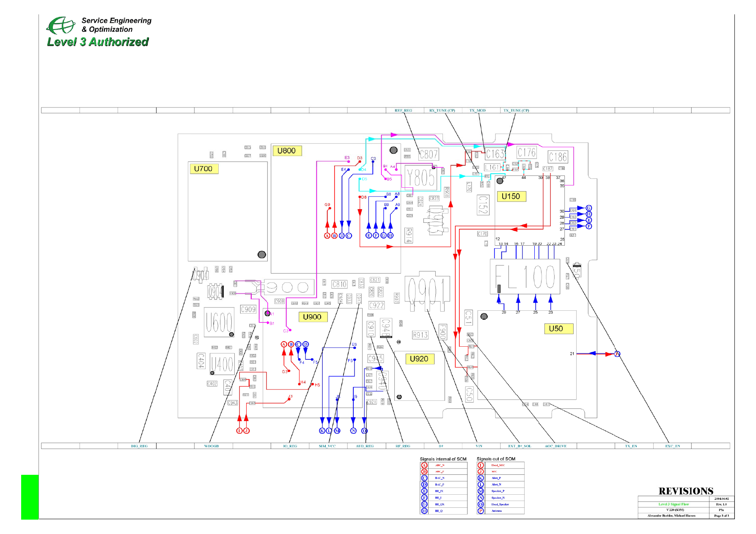The height and width of the screenshot is (534, 756).
Task: Click the large FL100 filter component
Action: (525, 277)
